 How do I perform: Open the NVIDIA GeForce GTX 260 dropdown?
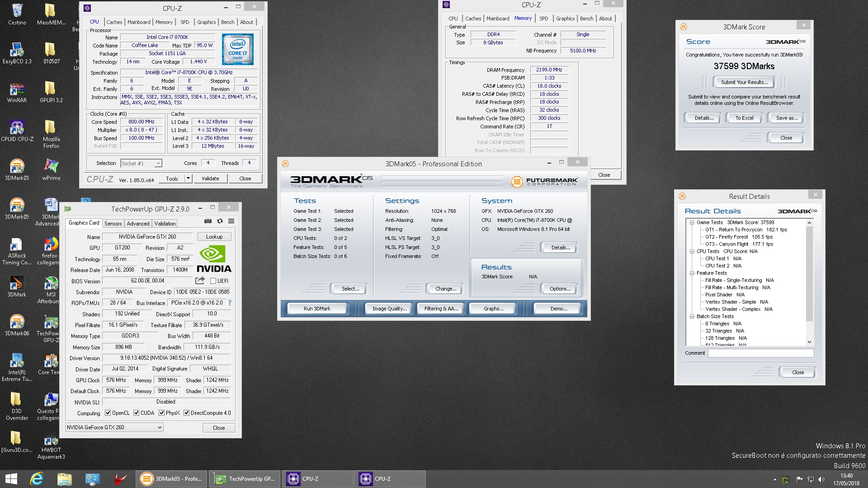(114, 427)
